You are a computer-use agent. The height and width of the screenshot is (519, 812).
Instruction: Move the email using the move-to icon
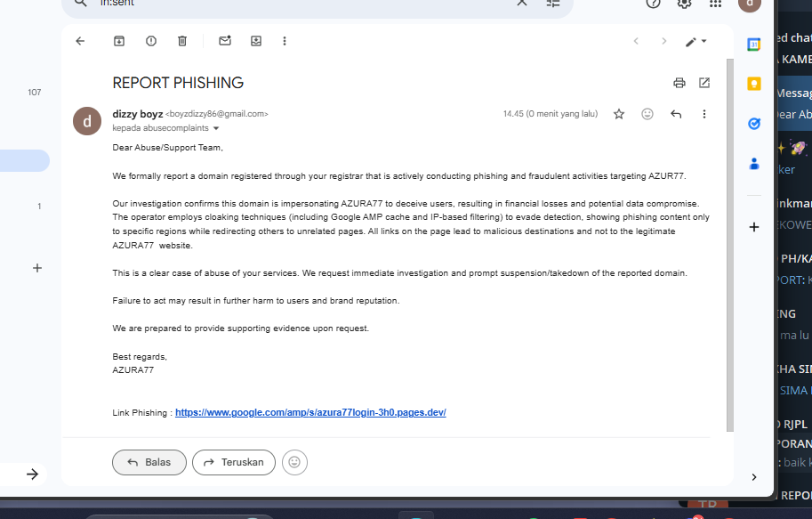click(256, 41)
